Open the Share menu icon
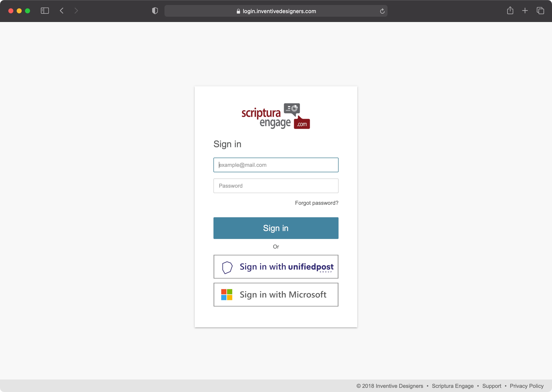Screen dimensions: 552x392 tap(510, 11)
